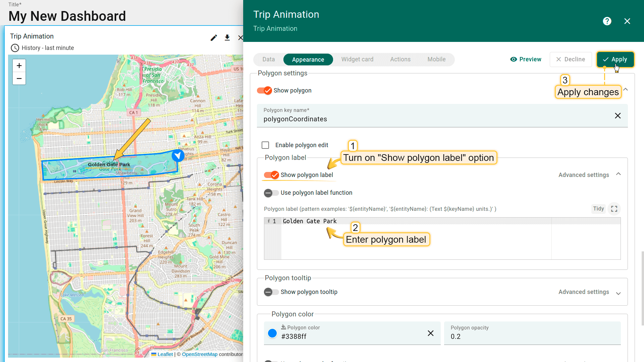Click the pencil edit icon on widget

(x=214, y=38)
